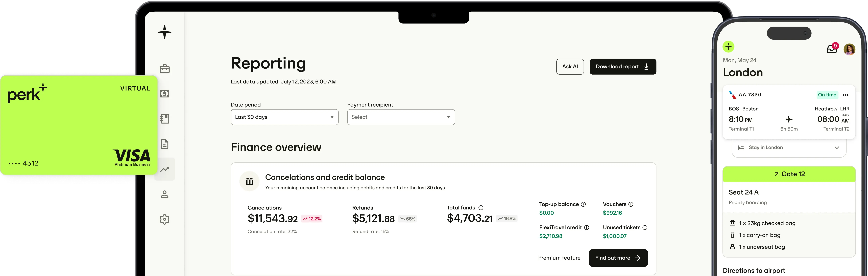Click the Ask AI button
This screenshot has height=276, width=868.
click(570, 67)
